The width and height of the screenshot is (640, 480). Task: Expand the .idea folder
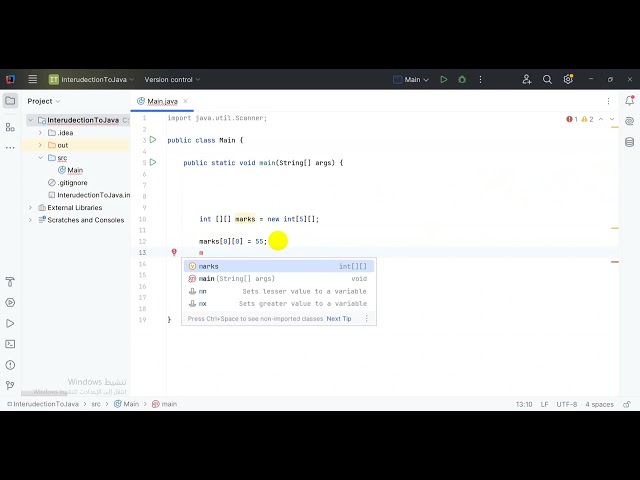click(40, 132)
